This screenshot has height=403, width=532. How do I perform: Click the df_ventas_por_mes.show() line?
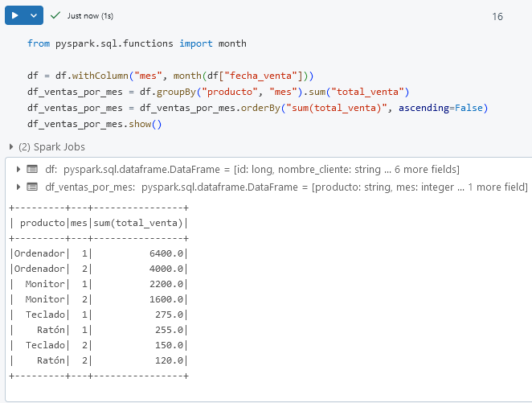click(x=94, y=124)
